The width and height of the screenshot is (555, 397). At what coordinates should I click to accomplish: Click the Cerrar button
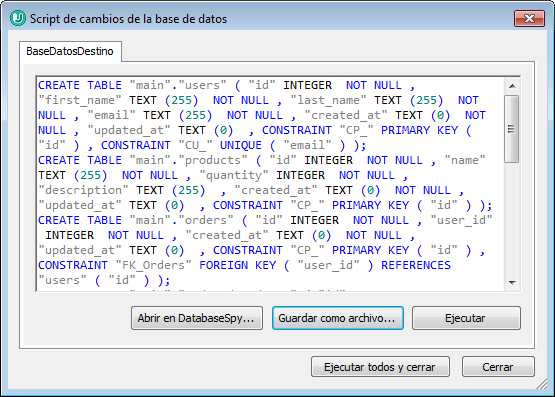[498, 367]
